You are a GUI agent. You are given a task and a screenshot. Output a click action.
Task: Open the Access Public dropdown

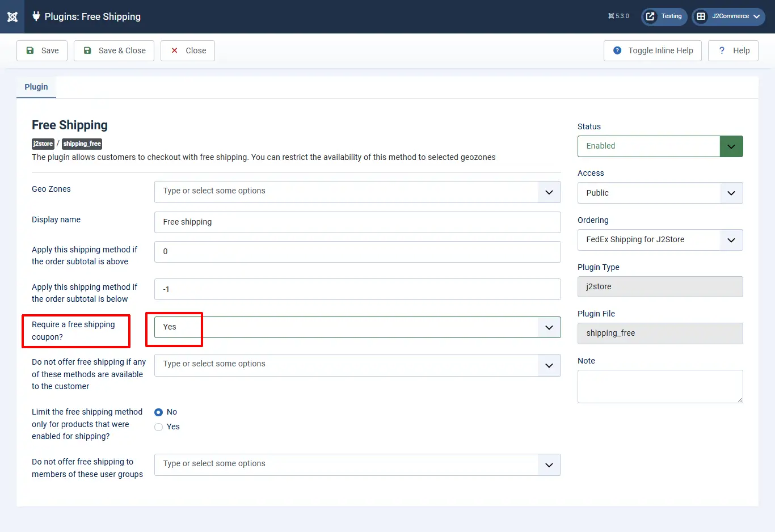[x=660, y=193]
